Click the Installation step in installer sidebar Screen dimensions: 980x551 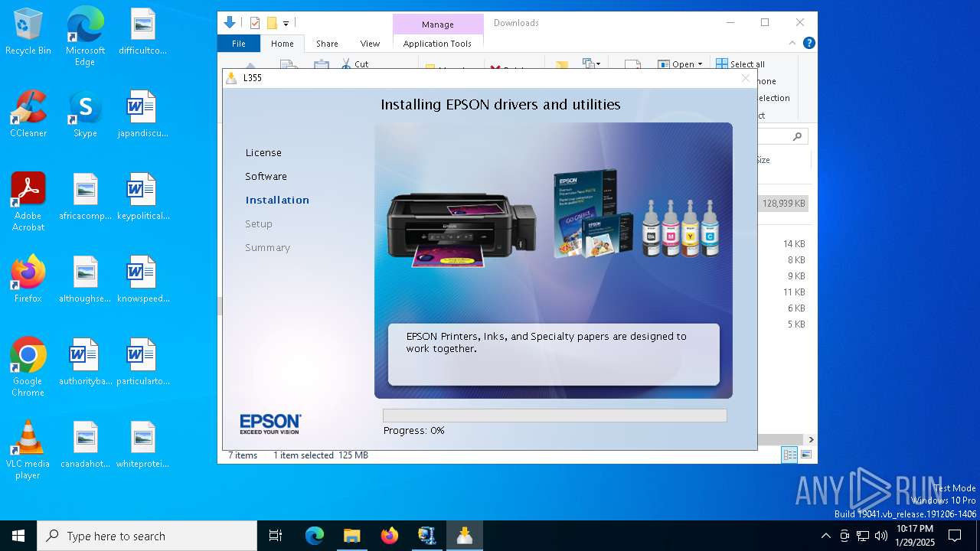(x=277, y=201)
